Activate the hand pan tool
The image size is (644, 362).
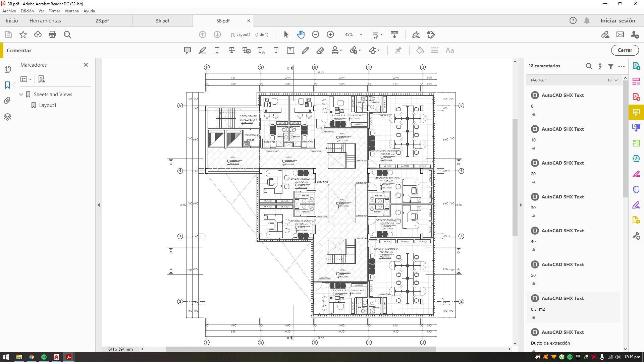click(x=301, y=35)
